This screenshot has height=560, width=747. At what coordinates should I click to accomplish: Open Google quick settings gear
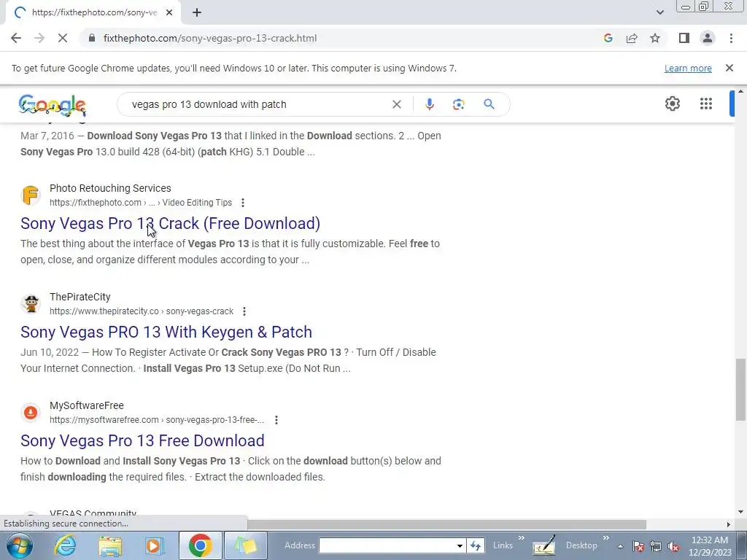[672, 104]
